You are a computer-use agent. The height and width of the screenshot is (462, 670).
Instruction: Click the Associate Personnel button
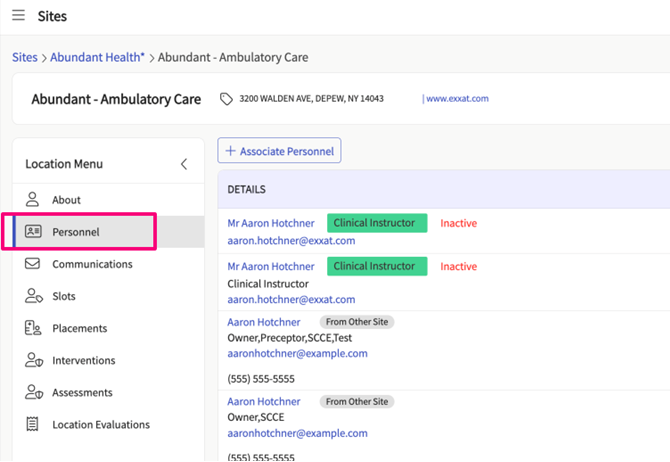280,151
